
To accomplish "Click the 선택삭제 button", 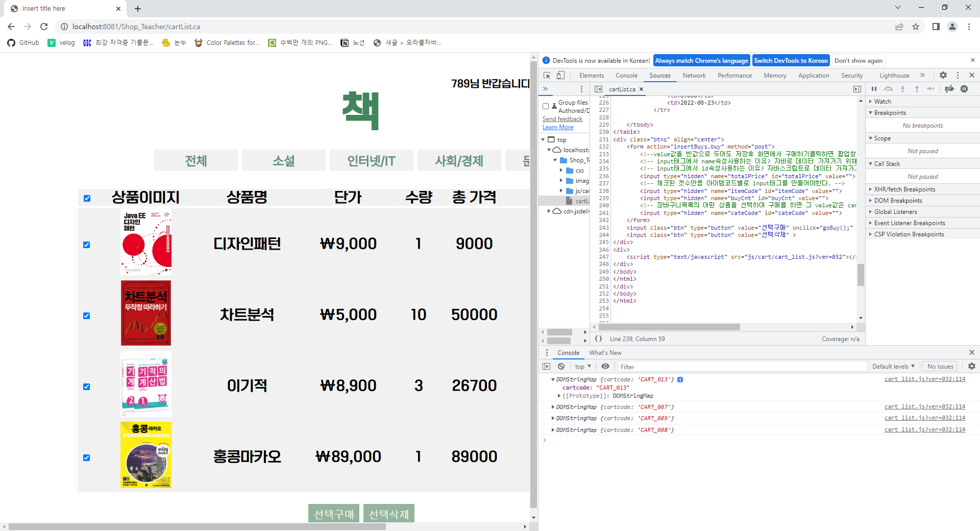I will click(389, 514).
